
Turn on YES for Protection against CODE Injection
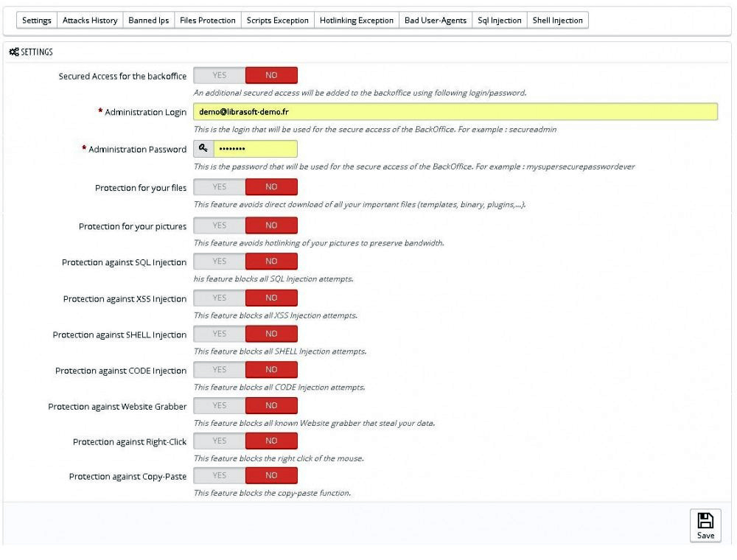(220, 369)
